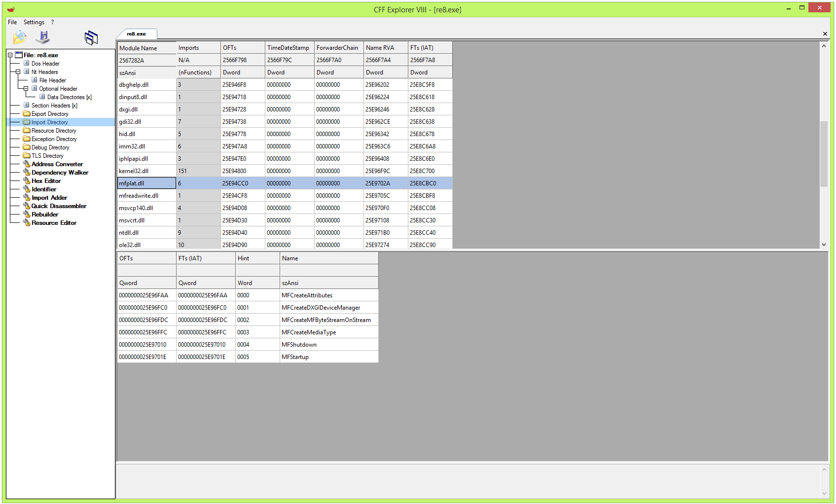This screenshot has height=504, width=836.
Task: Open the Nt Headers tree item
Action: pos(45,72)
